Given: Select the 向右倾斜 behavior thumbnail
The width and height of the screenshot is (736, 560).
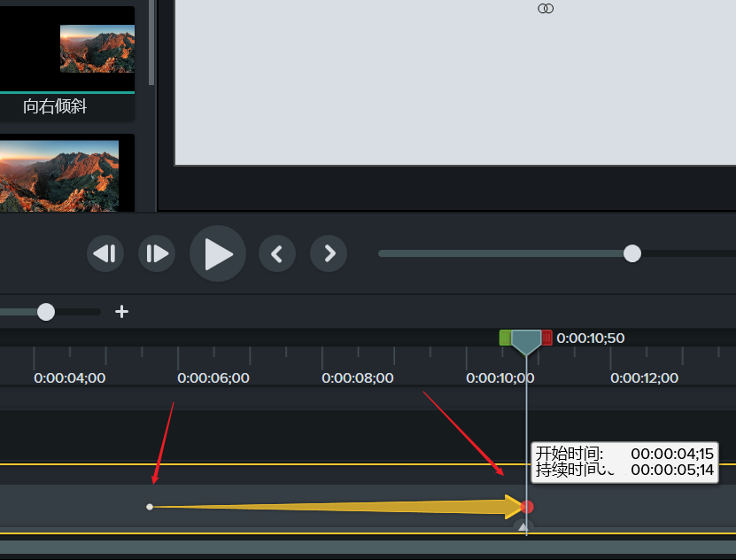Looking at the screenshot, I should click(x=67, y=50).
